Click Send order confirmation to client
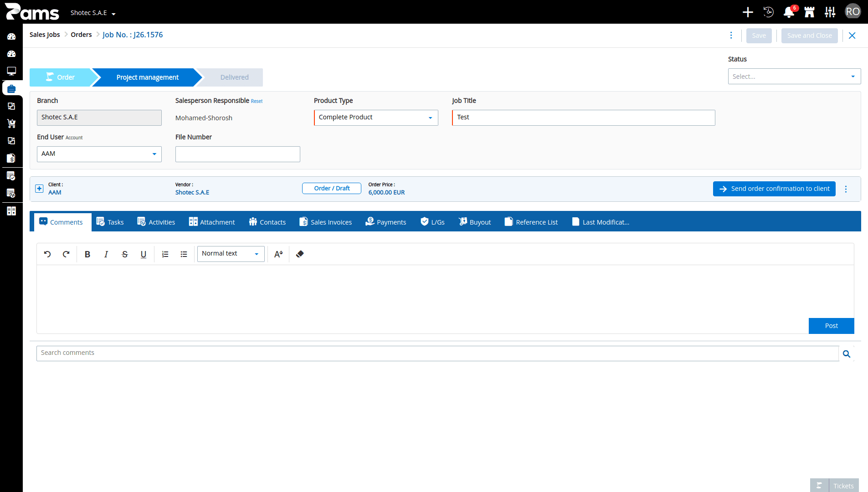 pos(774,189)
